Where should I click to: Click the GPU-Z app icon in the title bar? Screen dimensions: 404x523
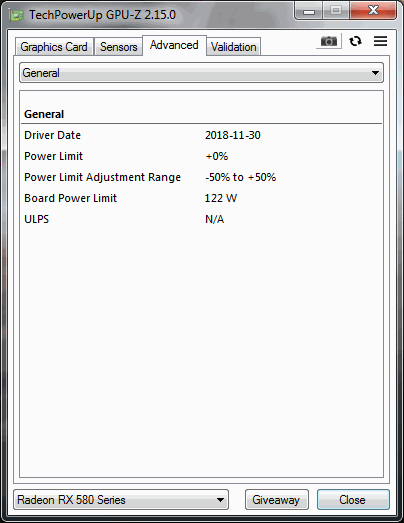[x=17, y=15]
